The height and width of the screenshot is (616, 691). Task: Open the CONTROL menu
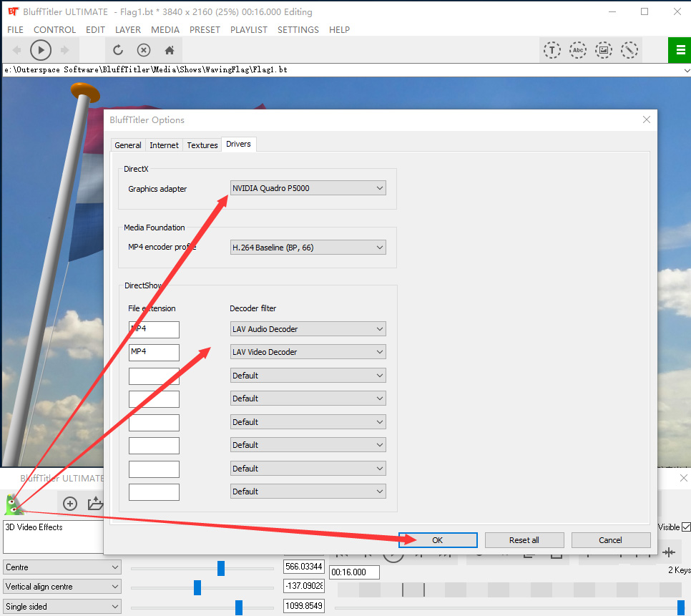54,29
